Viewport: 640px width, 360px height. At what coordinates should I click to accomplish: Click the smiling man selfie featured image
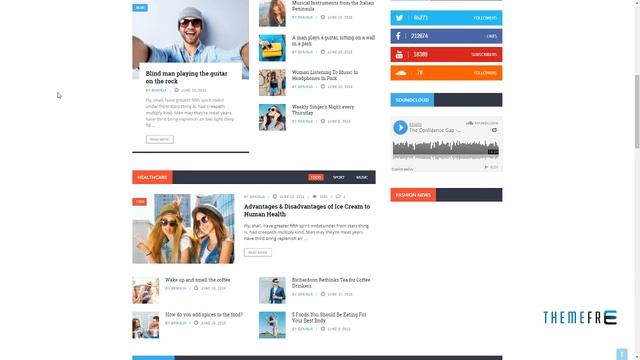pos(191,33)
